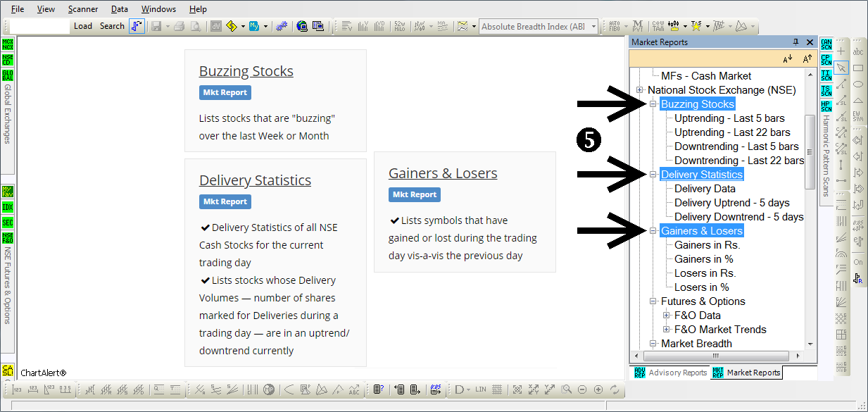Open the File menu
The height and width of the screenshot is (412, 868).
[x=18, y=9]
